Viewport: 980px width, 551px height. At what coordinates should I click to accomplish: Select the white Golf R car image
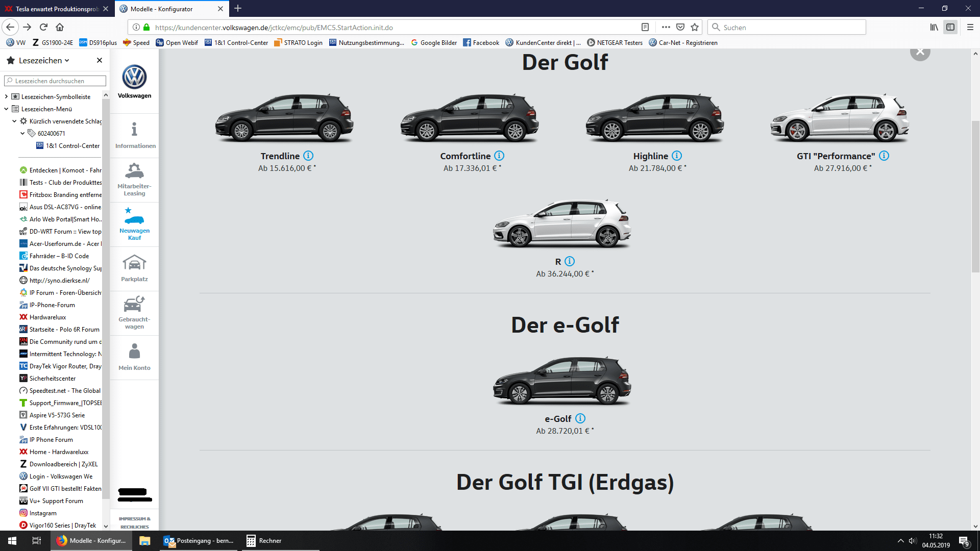[562, 223]
